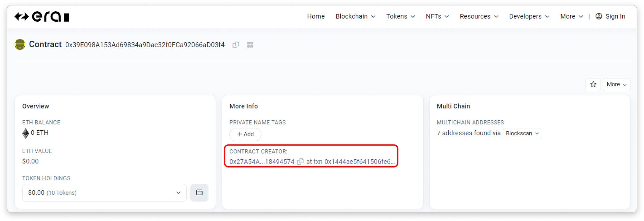644x221 pixels.
Task: Open creation transaction 0x1444ae5f641506fe6
Action: [x=359, y=162]
